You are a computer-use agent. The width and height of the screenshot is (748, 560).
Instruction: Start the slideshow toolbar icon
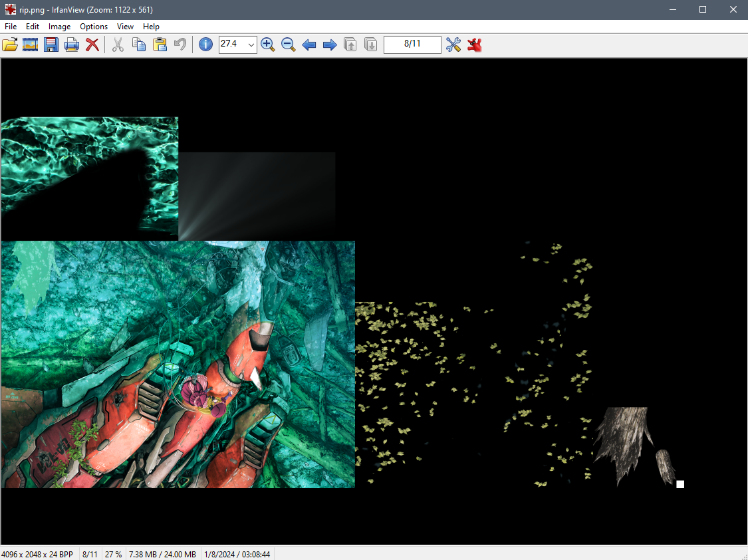coord(30,45)
